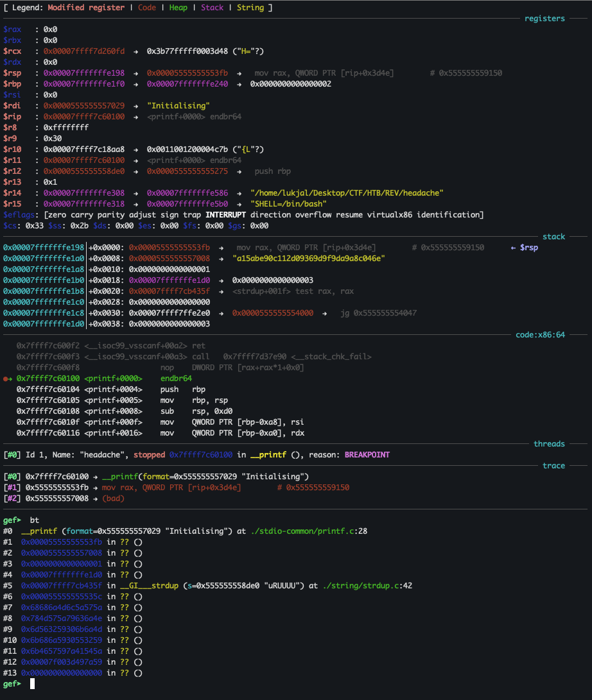Click the $eflags register label
Viewport: 592px width, 700px height.
click(x=19, y=214)
